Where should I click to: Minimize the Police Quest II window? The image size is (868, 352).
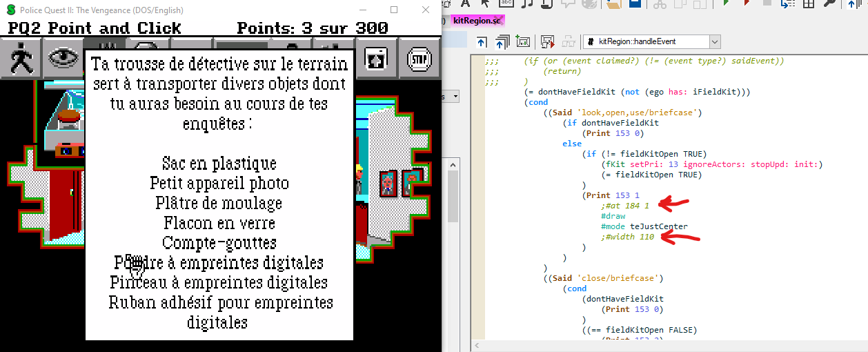[x=362, y=10]
